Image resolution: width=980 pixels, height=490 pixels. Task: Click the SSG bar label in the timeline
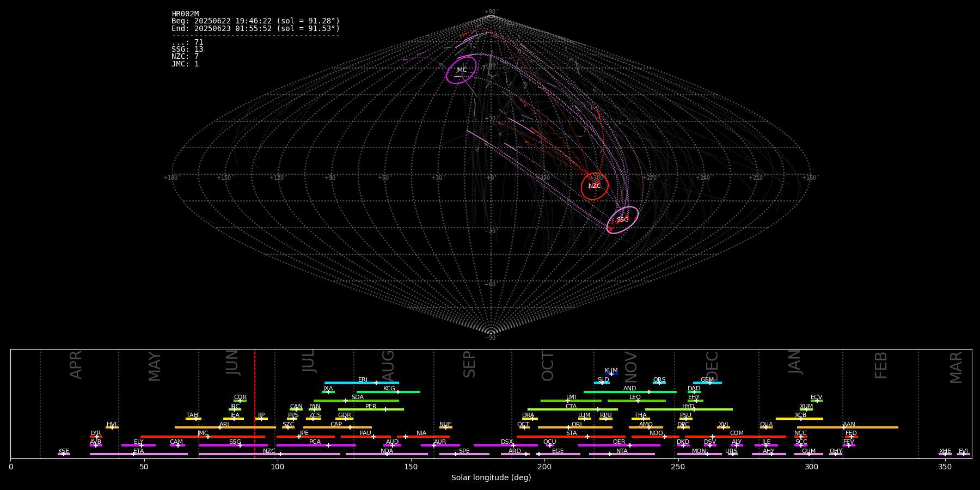(235, 442)
